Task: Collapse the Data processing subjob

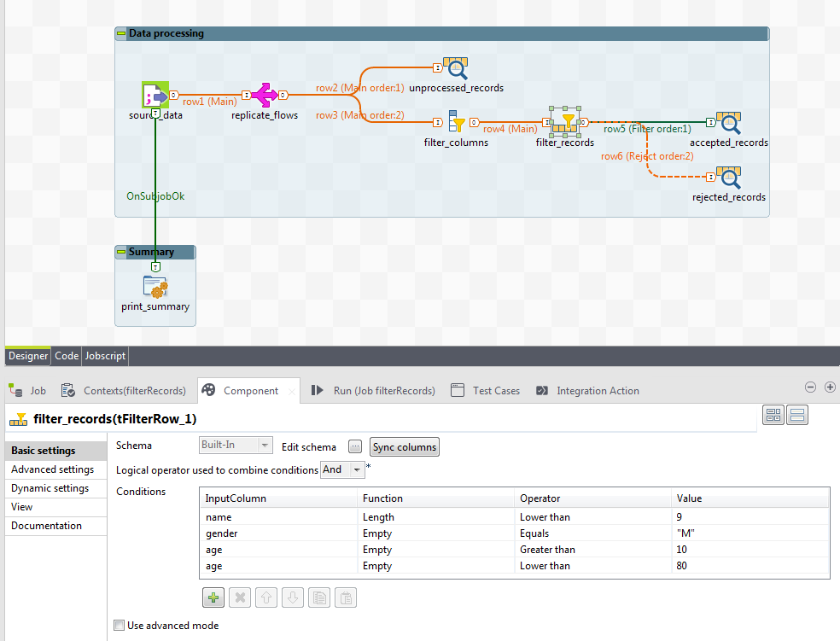Action: 121,33
